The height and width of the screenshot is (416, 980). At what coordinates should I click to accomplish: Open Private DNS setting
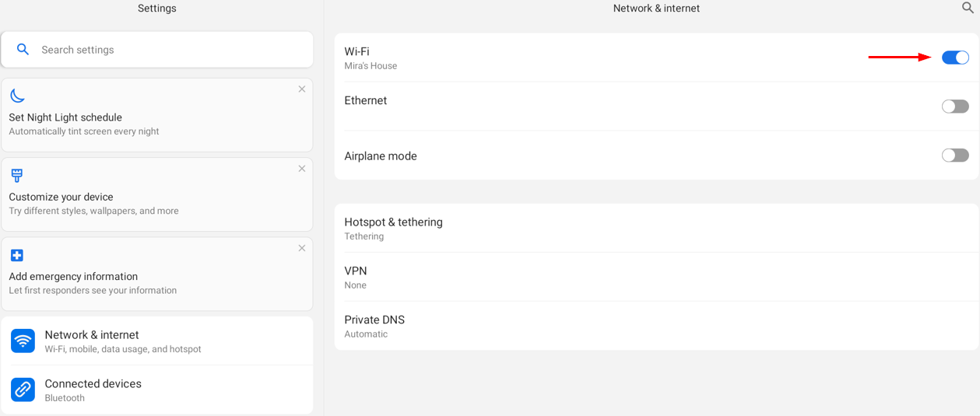click(x=656, y=326)
